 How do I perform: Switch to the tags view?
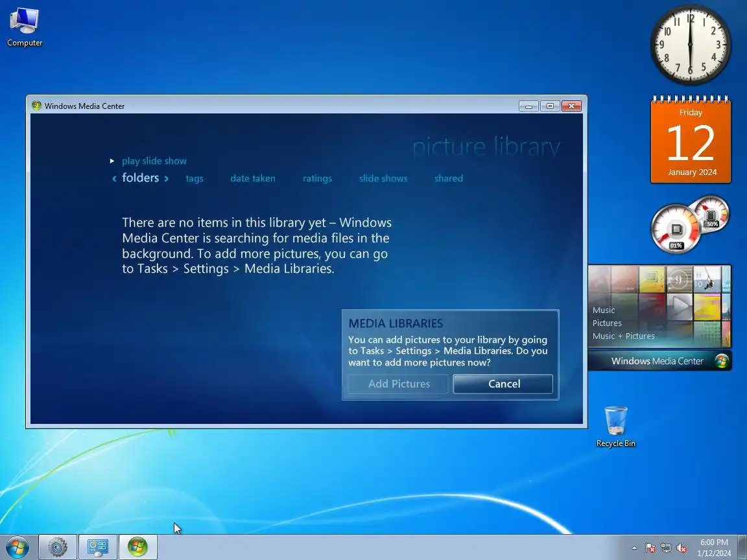pyautogui.click(x=195, y=179)
